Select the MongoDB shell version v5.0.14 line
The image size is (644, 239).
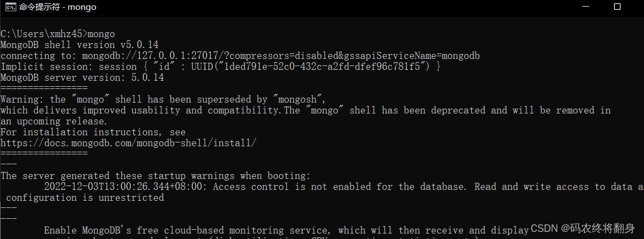(79, 44)
